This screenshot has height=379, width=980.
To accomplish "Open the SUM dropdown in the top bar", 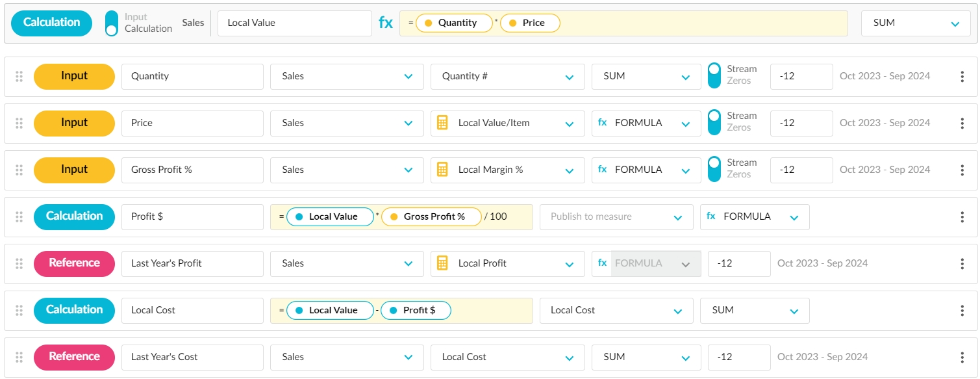I will (916, 23).
